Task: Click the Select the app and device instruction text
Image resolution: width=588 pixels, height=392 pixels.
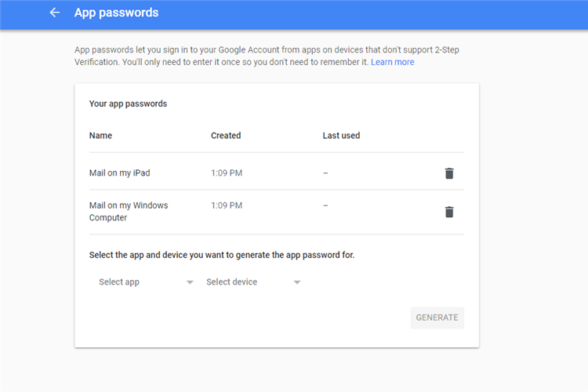Action: pyautogui.click(x=222, y=255)
